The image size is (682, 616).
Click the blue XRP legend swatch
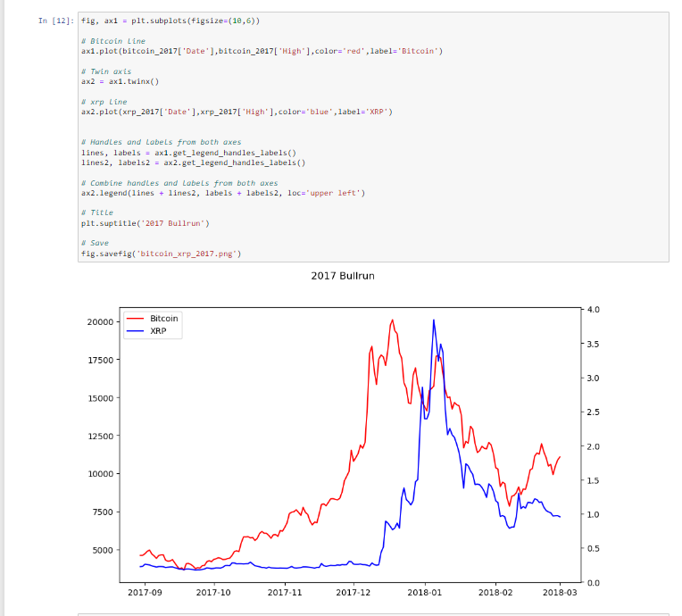[x=136, y=331]
